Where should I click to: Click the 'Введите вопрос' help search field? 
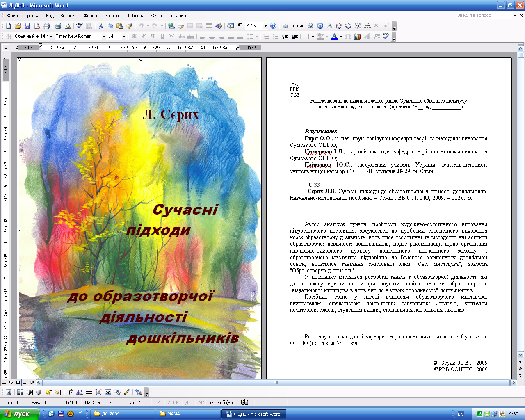[484, 15]
